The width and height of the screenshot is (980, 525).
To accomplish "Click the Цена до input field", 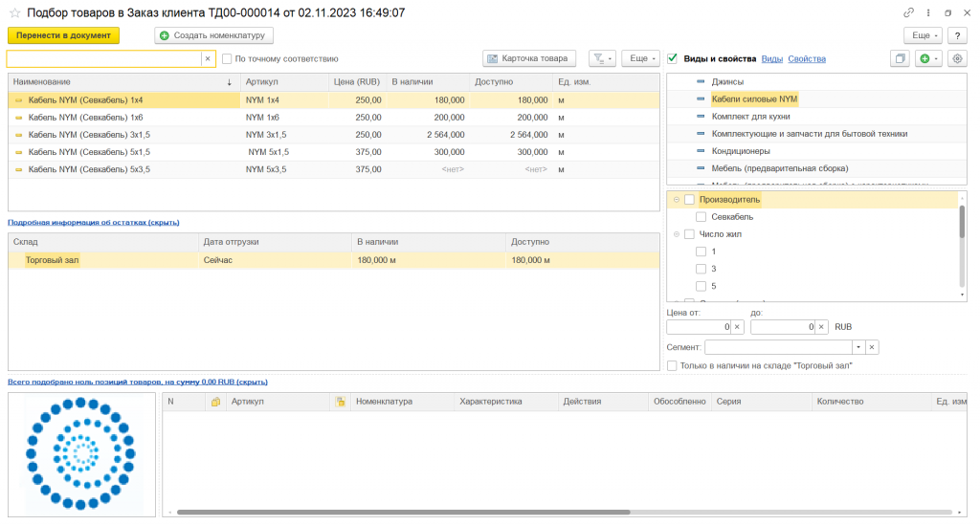I will (x=783, y=327).
